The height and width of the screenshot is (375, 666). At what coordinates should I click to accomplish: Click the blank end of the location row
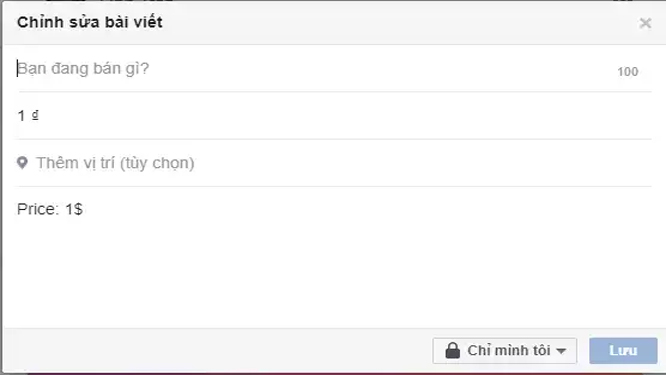(x=423, y=163)
